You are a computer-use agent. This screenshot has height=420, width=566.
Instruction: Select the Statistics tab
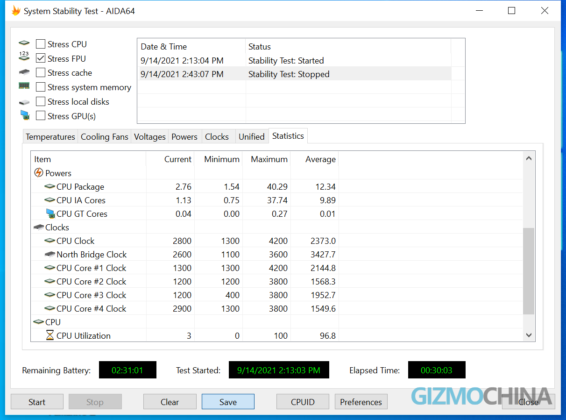tap(288, 136)
